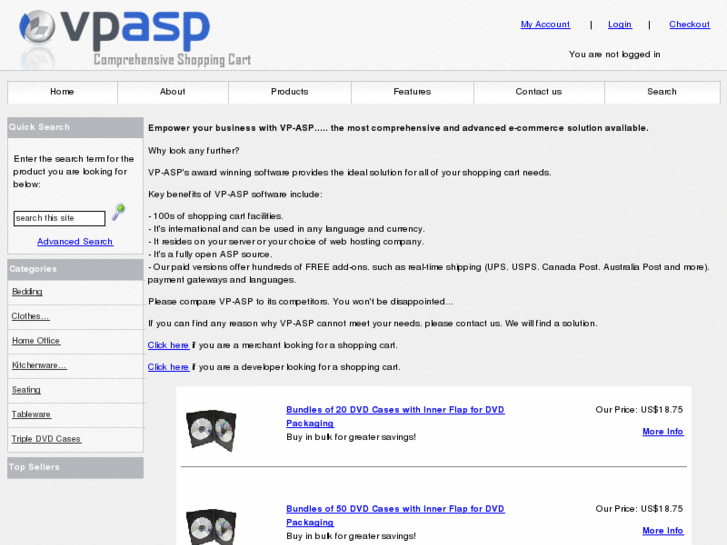Image resolution: width=727 pixels, height=545 pixels.
Task: Open the Products navigation tab
Action: tap(289, 92)
